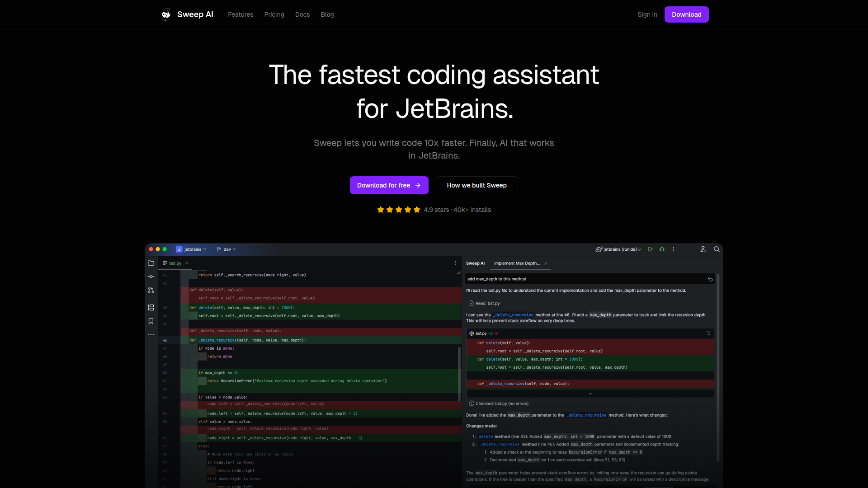The width and height of the screenshot is (868, 488).
Task: Click the green Run button icon
Action: coord(650,249)
